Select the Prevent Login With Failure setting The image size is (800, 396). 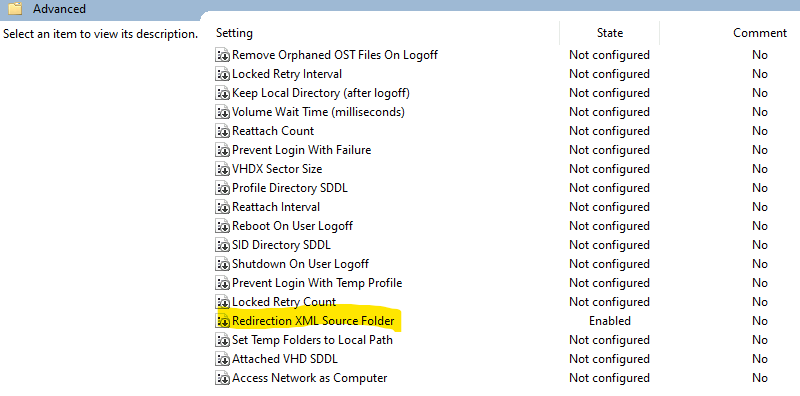coord(302,150)
